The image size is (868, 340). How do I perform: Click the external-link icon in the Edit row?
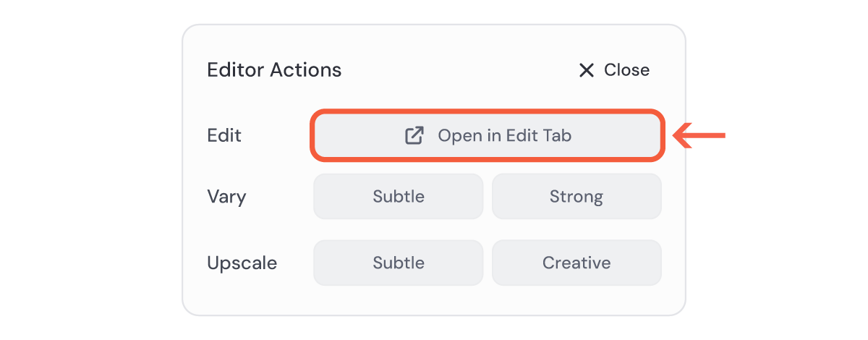pos(414,135)
